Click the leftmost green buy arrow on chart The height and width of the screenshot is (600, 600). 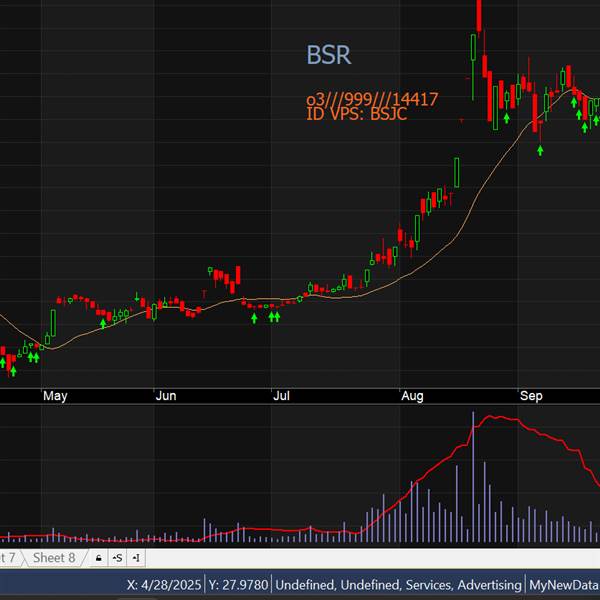click(x=13, y=371)
